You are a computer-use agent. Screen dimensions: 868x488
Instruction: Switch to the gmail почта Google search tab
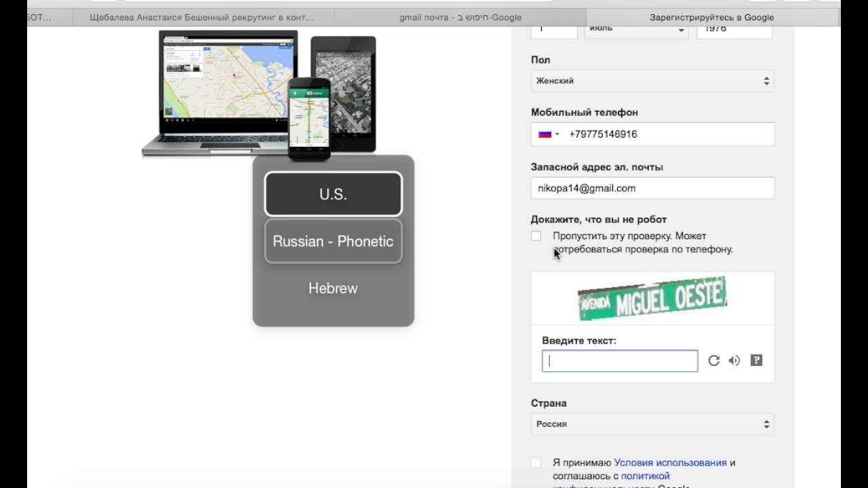point(460,18)
